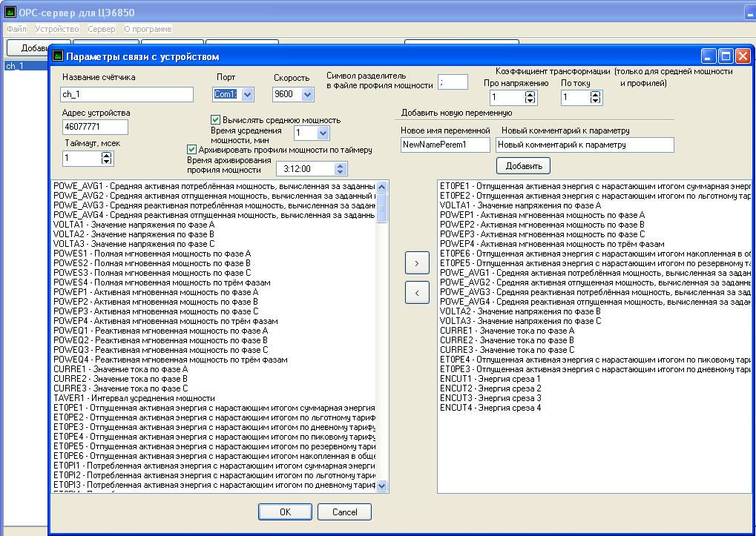Toggle 'Вычислять среднюю мощность' checkbox

coord(216,119)
